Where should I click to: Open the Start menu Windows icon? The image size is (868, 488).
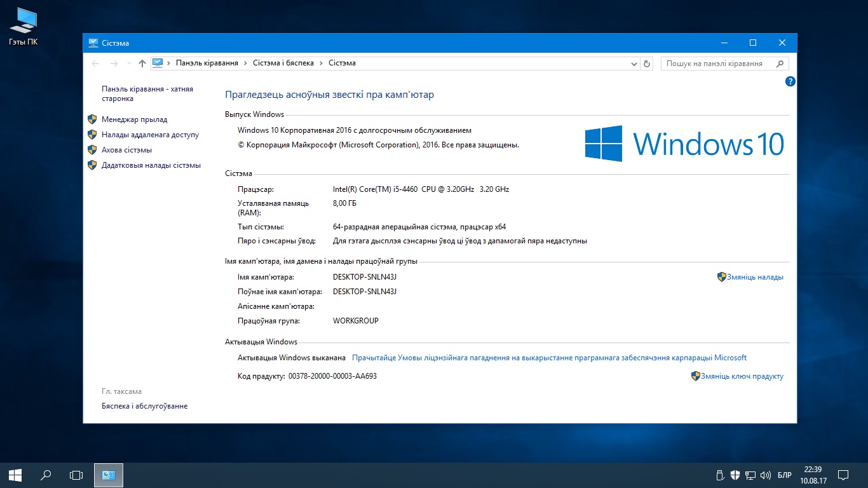click(x=15, y=475)
